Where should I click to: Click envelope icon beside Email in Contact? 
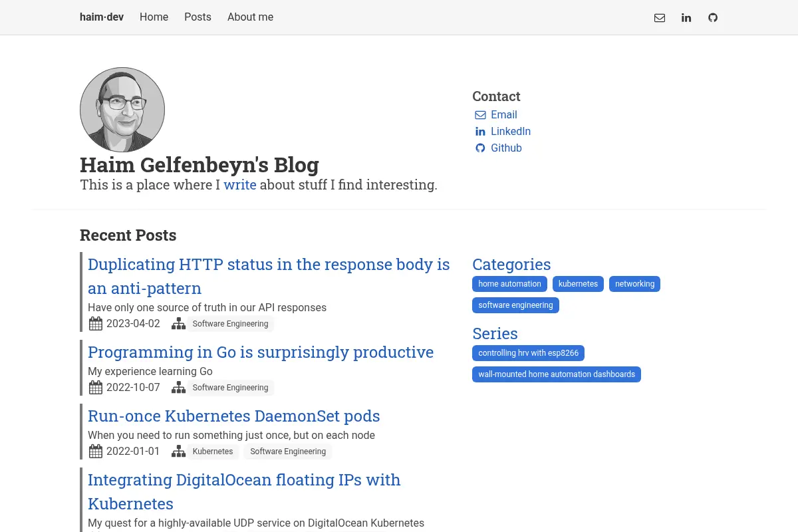click(x=480, y=115)
